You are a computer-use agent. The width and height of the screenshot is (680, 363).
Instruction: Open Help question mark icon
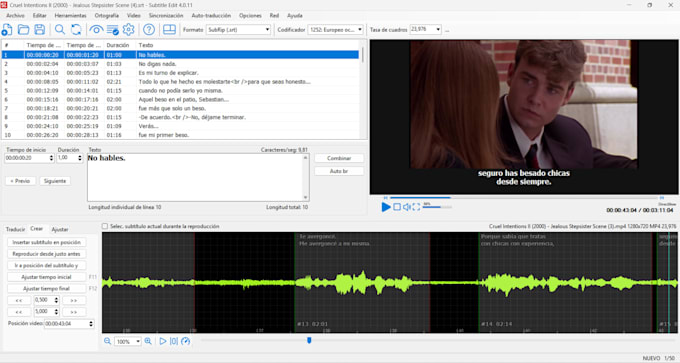point(149,29)
